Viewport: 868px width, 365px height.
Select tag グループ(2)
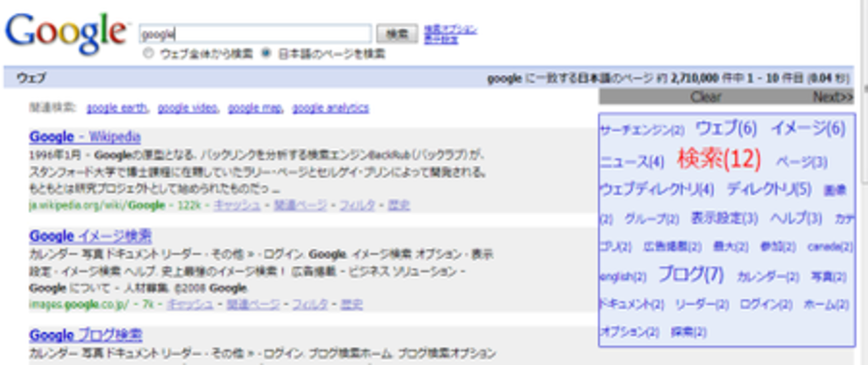(x=652, y=219)
